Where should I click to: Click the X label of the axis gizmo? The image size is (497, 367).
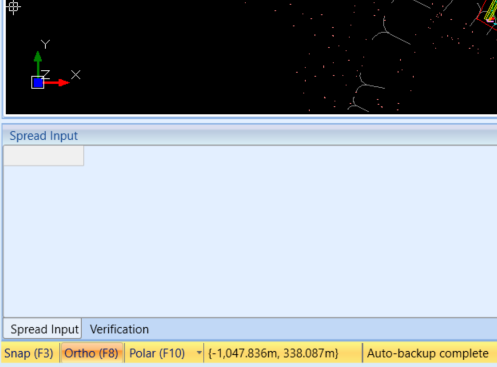pyautogui.click(x=76, y=75)
